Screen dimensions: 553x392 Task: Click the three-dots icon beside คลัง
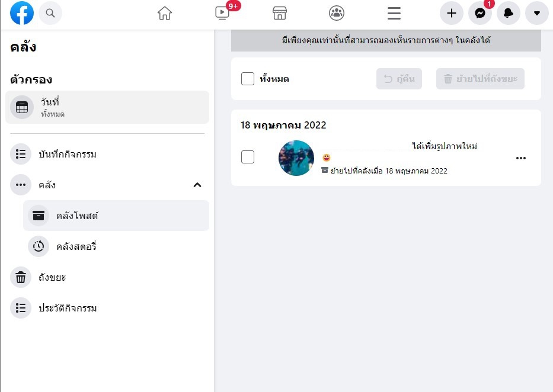click(x=21, y=185)
